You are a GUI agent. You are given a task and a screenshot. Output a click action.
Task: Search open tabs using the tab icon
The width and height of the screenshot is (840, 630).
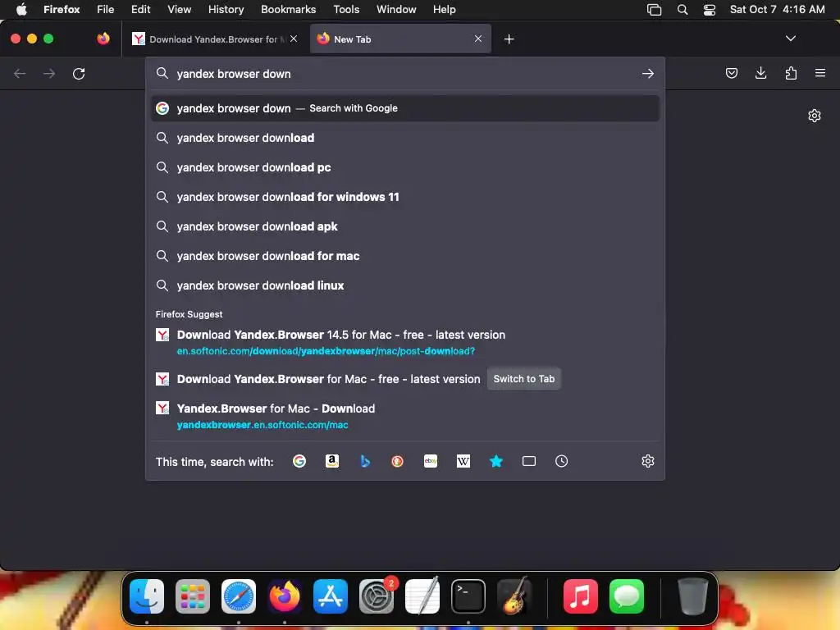529,461
